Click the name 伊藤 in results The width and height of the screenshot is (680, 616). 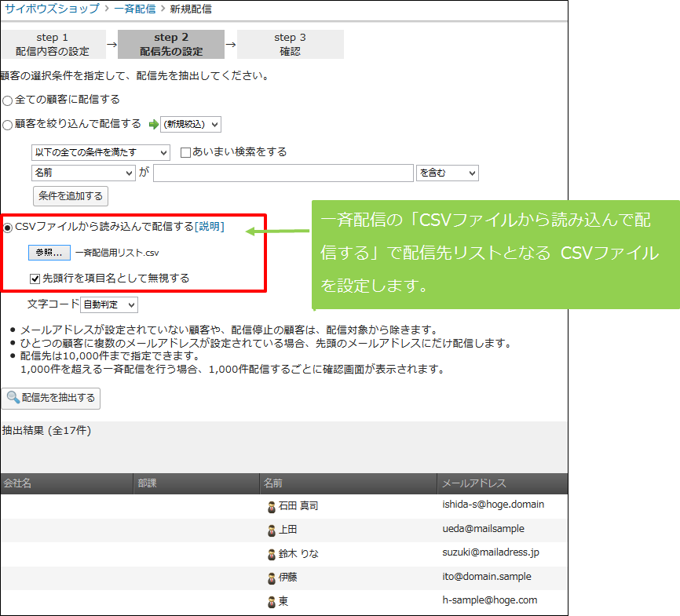pos(288,578)
